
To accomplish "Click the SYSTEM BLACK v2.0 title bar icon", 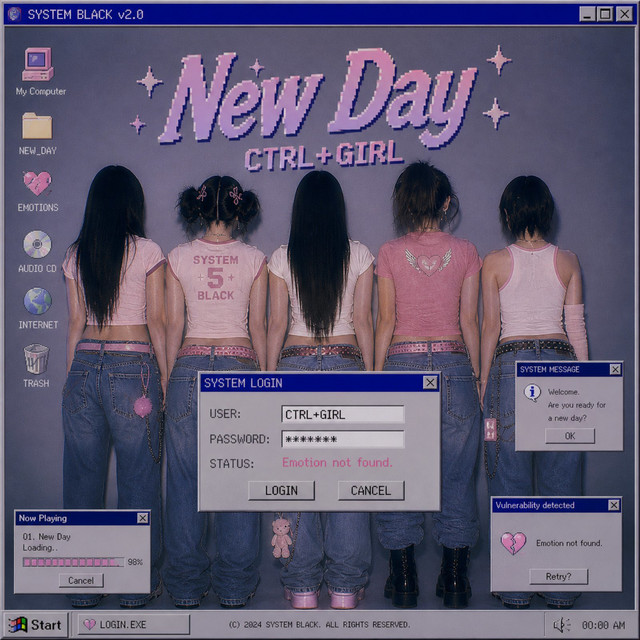I will (x=14, y=14).
